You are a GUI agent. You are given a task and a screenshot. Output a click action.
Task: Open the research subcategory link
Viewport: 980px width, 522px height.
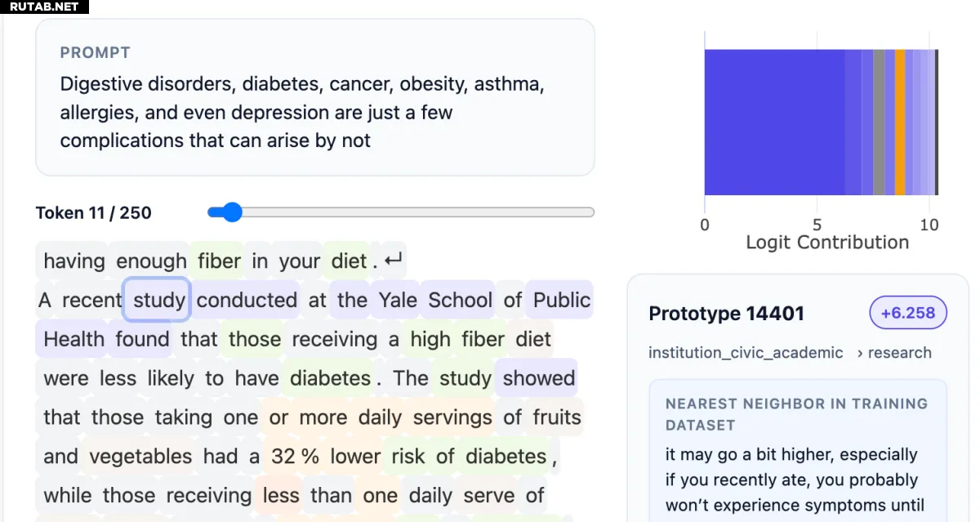pos(899,353)
